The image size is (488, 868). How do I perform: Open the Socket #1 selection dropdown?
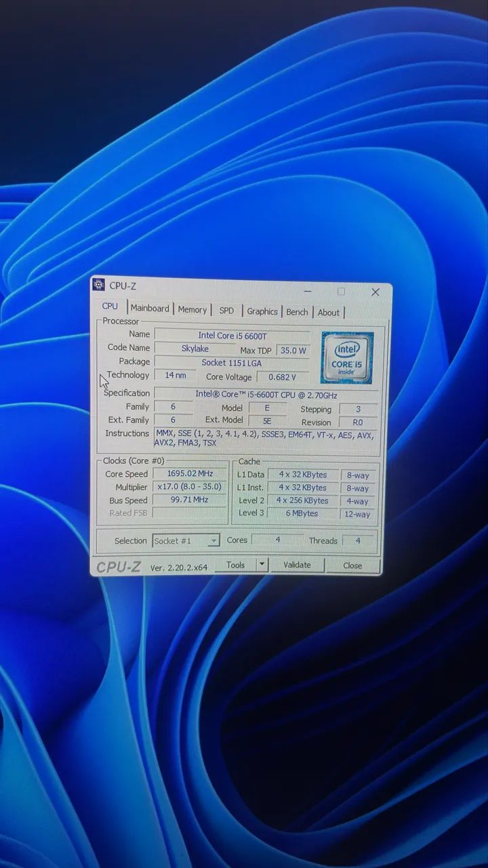[186, 540]
